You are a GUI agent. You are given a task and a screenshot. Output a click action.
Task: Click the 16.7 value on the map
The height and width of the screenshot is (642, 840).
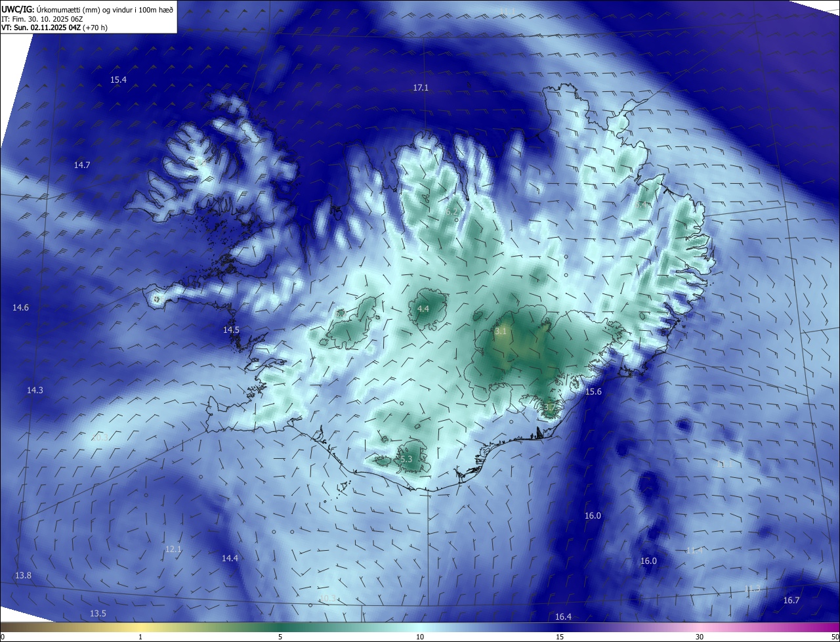point(791,600)
